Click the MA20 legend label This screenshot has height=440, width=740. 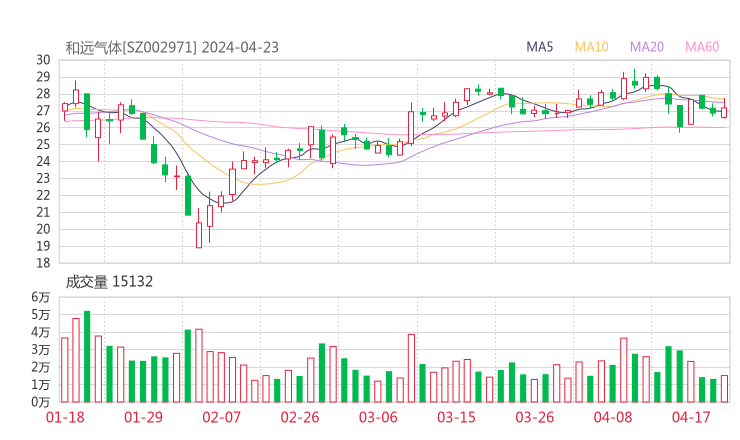[x=647, y=47]
